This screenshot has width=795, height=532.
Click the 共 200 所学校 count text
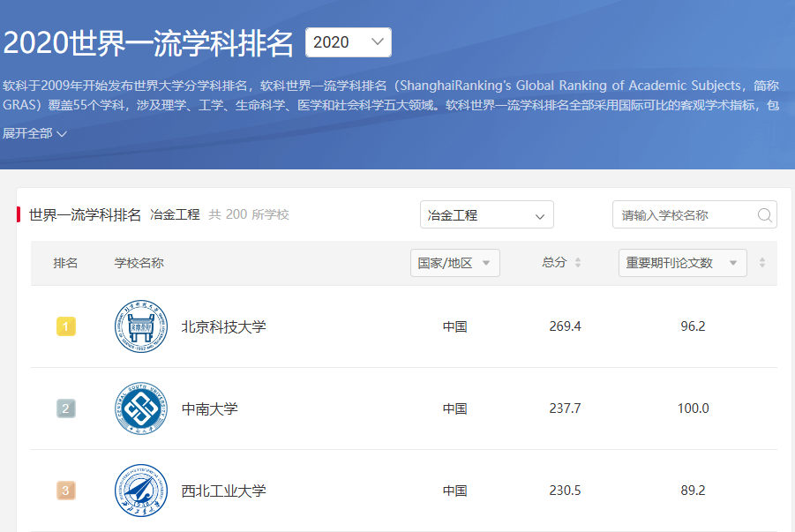[x=249, y=214]
